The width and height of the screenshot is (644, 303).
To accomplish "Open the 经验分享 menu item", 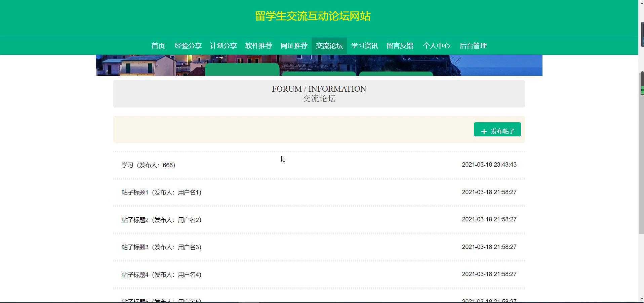I will coord(188,46).
